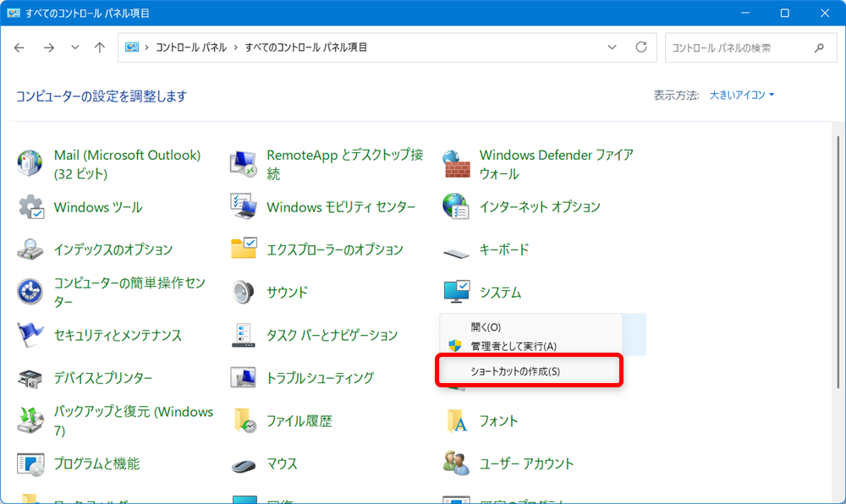Click inside the Control Panel search box
The width and height of the screenshot is (846, 504).
click(744, 47)
